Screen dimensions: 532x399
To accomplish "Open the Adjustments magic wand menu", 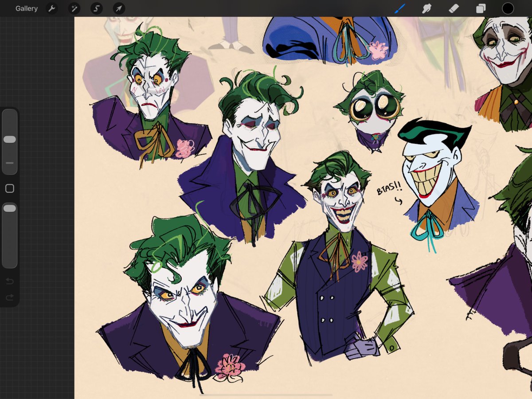I will click(x=74, y=8).
